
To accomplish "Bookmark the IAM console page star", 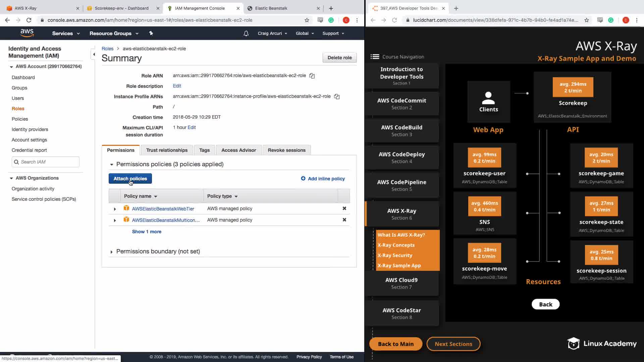I will pyautogui.click(x=307, y=20).
